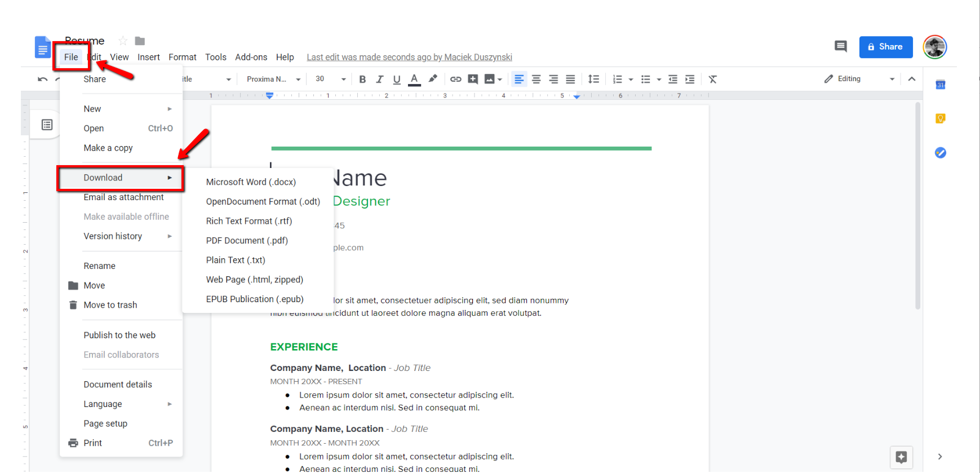Click the blue Share button
Screen dimensions: 980x473
(x=886, y=47)
